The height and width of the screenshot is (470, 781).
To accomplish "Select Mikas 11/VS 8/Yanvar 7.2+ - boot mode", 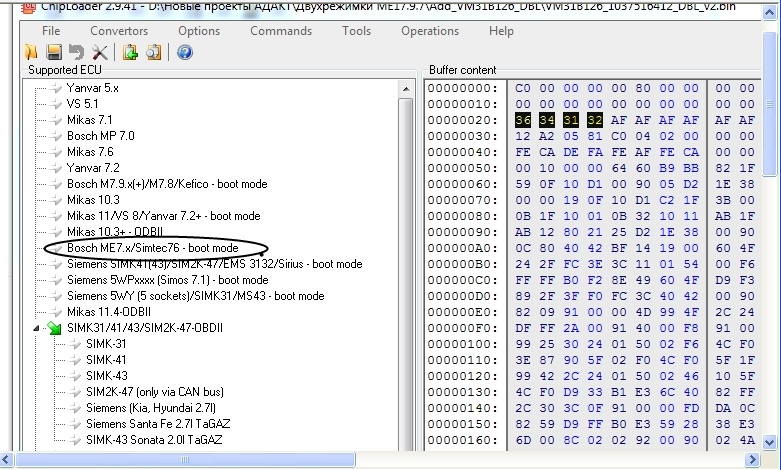I will [x=163, y=216].
